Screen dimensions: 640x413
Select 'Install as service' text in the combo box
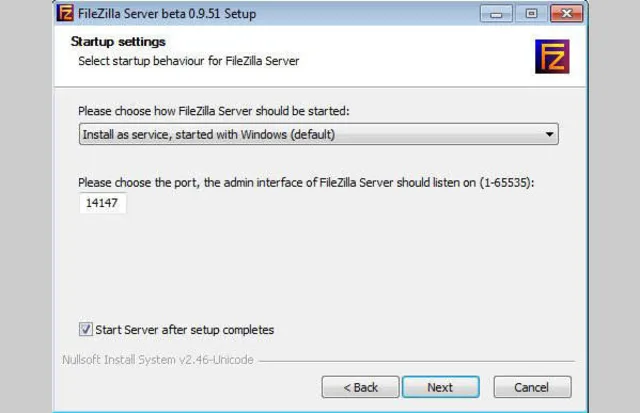click(207, 134)
